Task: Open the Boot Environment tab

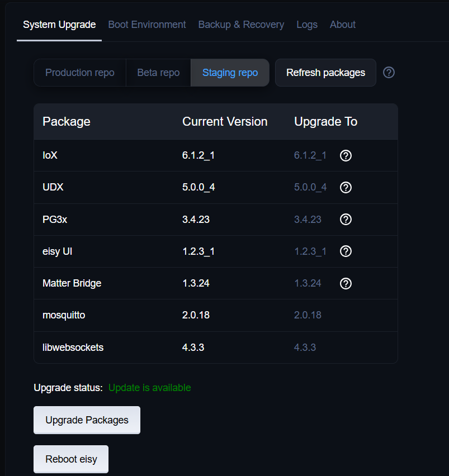Action: click(147, 25)
